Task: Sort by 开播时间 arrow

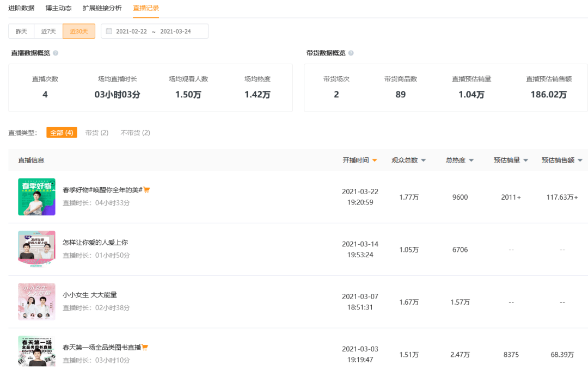Action: coord(374,160)
